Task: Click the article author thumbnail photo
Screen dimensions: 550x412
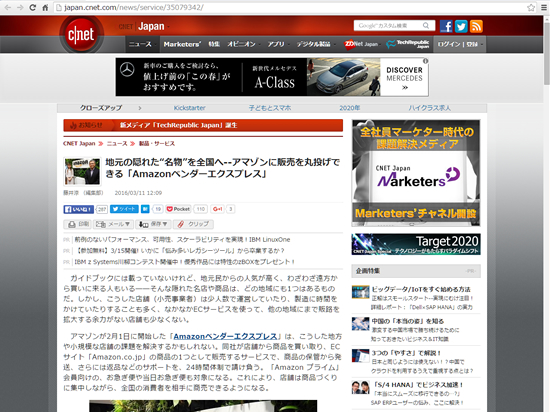Action: 82,171
